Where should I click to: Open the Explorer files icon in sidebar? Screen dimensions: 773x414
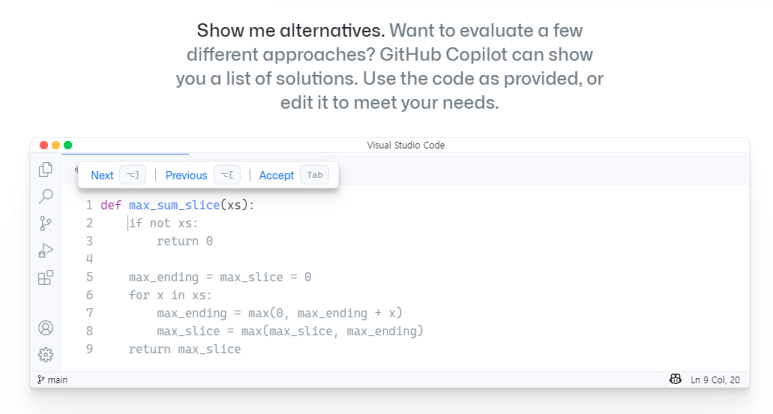tap(45, 170)
